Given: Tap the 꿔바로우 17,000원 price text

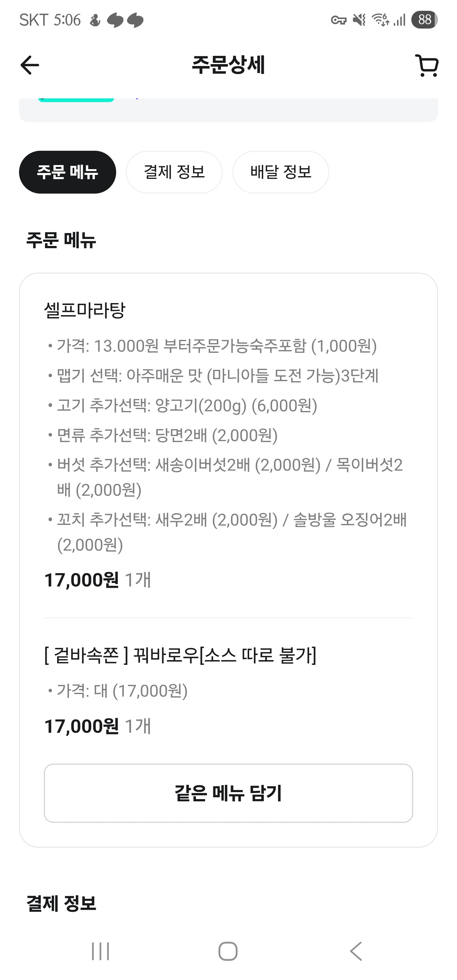Looking at the screenshot, I should pyautogui.click(x=82, y=726).
